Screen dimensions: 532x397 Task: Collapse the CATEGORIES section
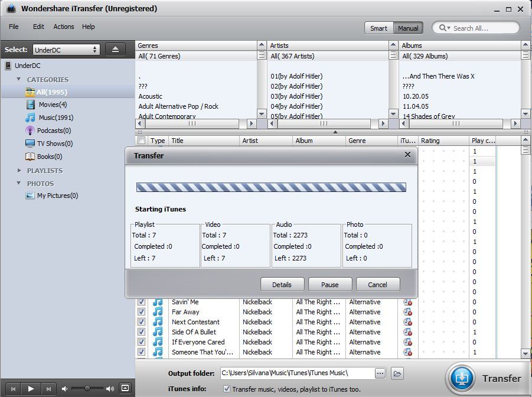click(x=19, y=79)
